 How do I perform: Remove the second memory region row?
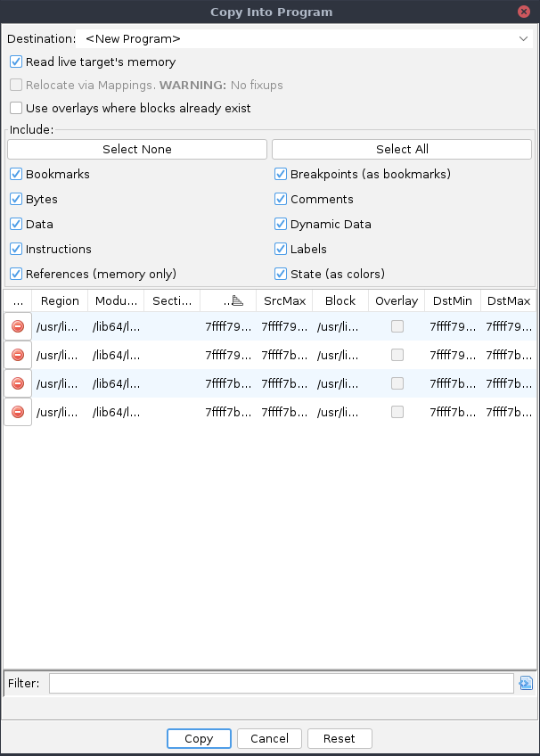(x=17, y=355)
